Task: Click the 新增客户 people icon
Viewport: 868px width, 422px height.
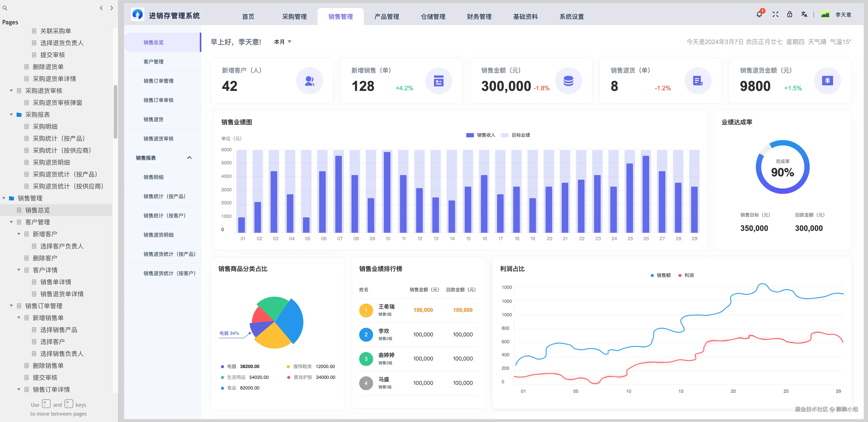Action: (309, 81)
